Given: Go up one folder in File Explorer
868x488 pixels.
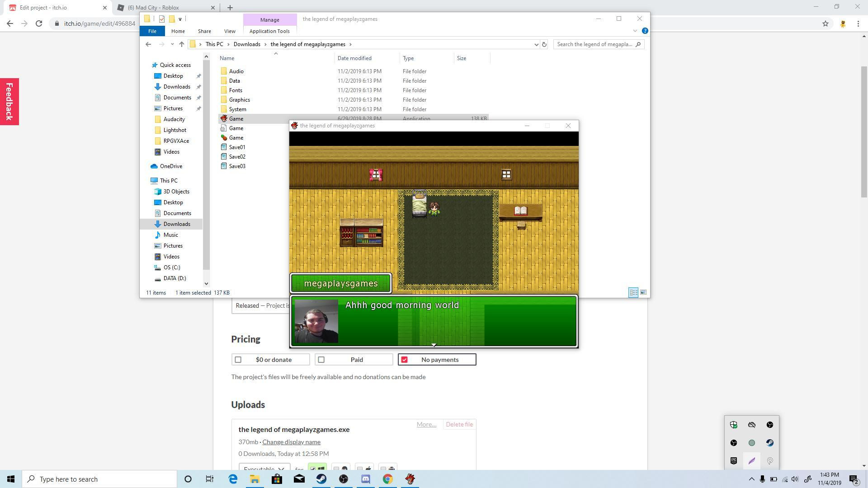Looking at the screenshot, I should 182,44.
